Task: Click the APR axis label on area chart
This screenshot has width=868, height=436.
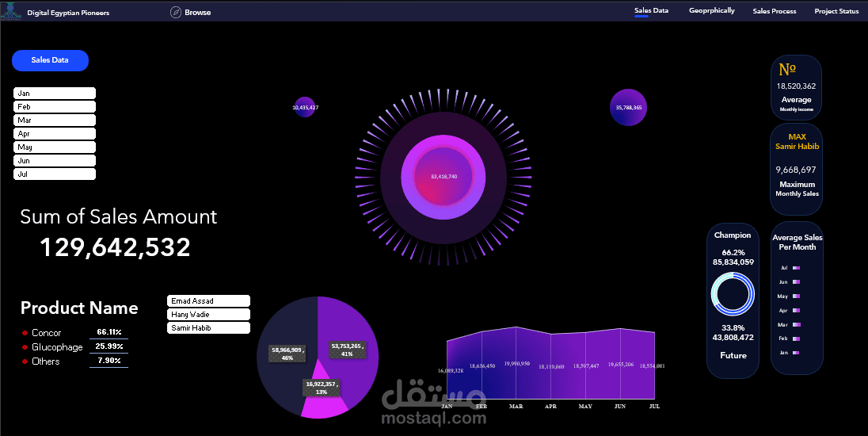Action: [550, 406]
